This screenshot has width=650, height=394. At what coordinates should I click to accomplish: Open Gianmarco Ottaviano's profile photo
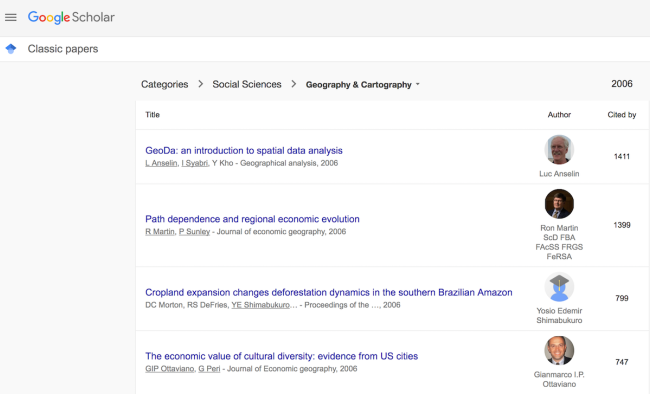click(x=559, y=351)
